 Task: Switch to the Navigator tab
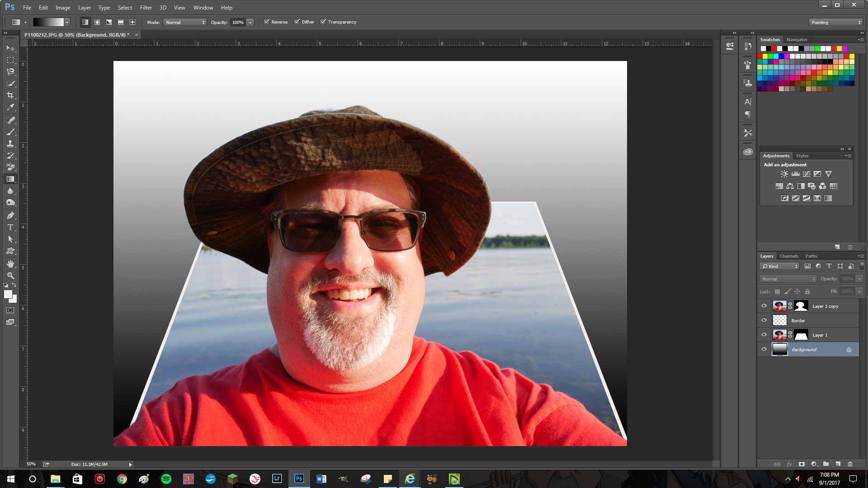[797, 40]
